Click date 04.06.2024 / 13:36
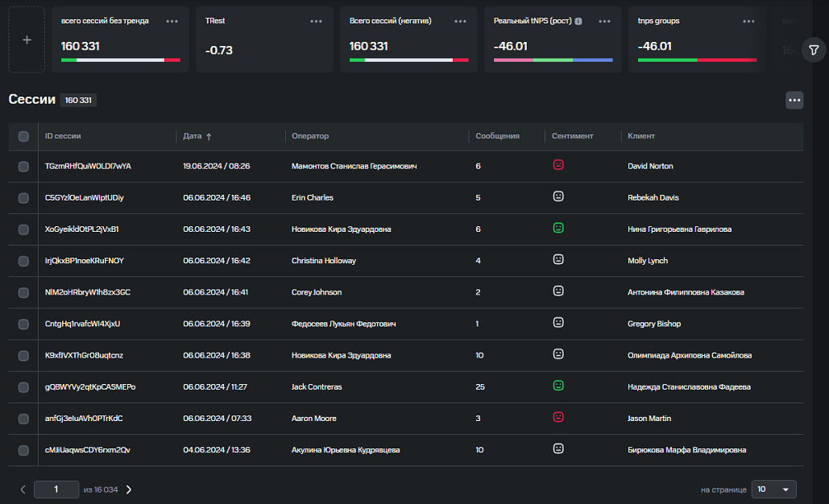This screenshot has height=504, width=829. 217,450
